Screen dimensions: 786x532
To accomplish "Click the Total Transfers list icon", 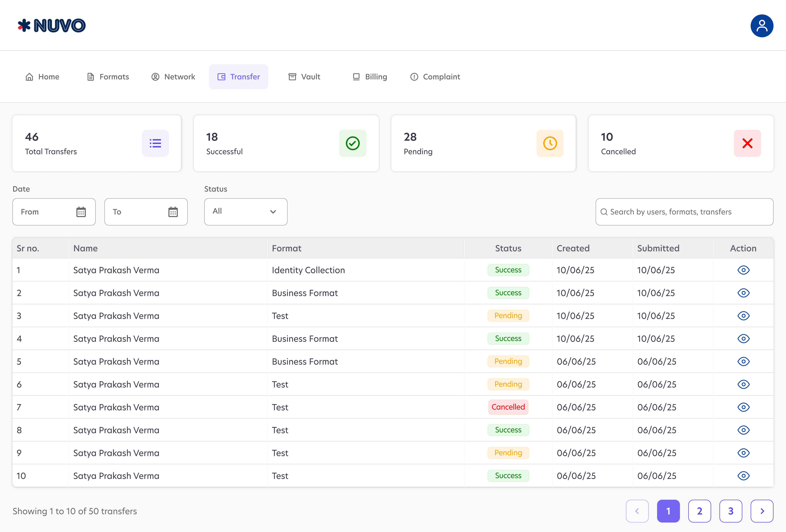I will coord(155,143).
